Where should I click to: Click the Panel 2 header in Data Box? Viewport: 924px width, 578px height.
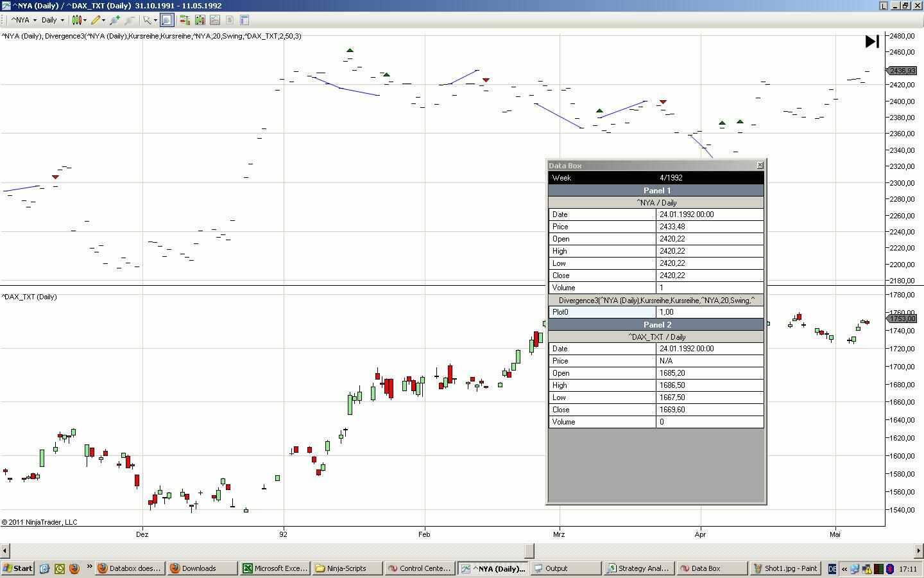[x=656, y=325]
